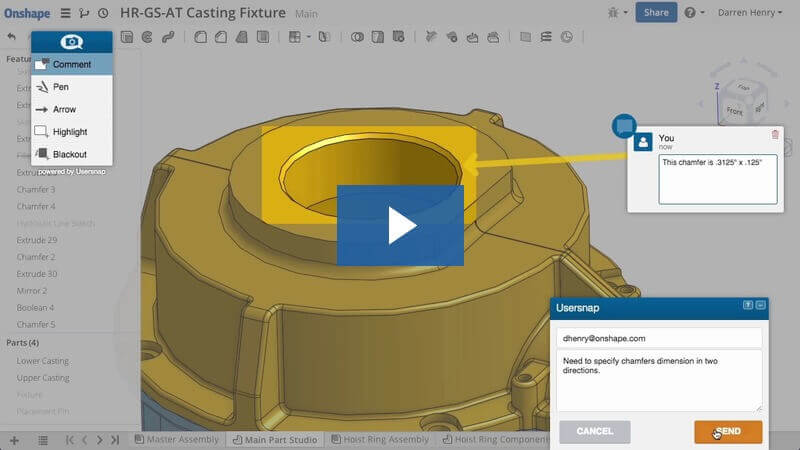Click CANCEL in Usersnap dialog
Image resolution: width=800 pixels, height=450 pixels.
[x=595, y=432]
